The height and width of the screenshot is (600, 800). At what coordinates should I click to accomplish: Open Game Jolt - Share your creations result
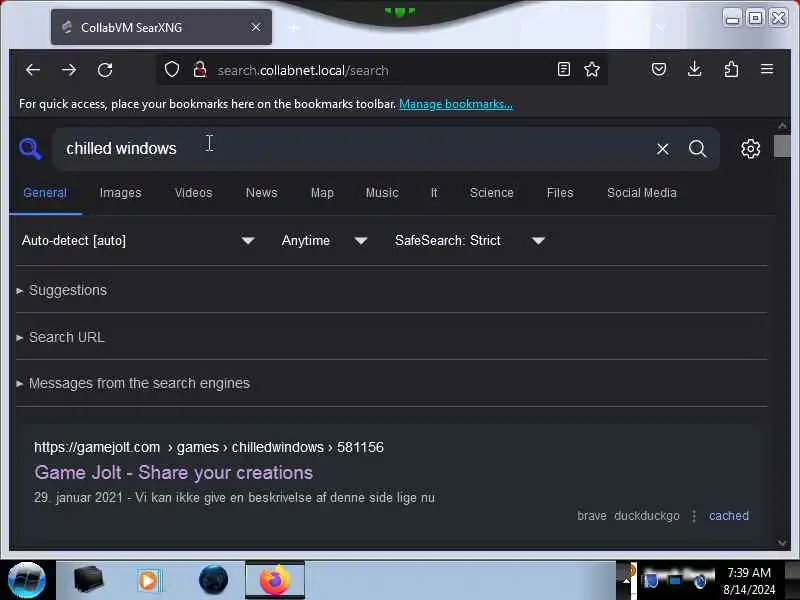coord(173,472)
